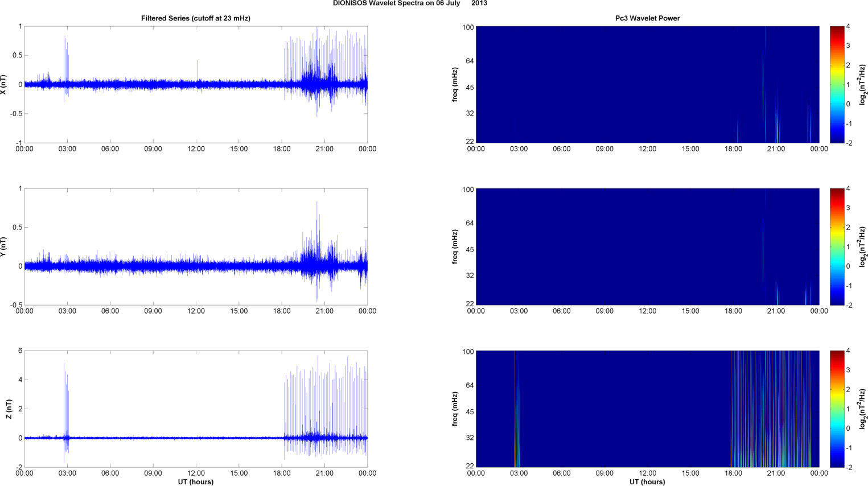Click the UT (hours) label under the bottom wavelet plot
868x486 pixels.
pos(647,482)
